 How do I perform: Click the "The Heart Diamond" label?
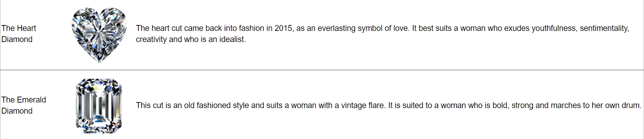(19, 34)
